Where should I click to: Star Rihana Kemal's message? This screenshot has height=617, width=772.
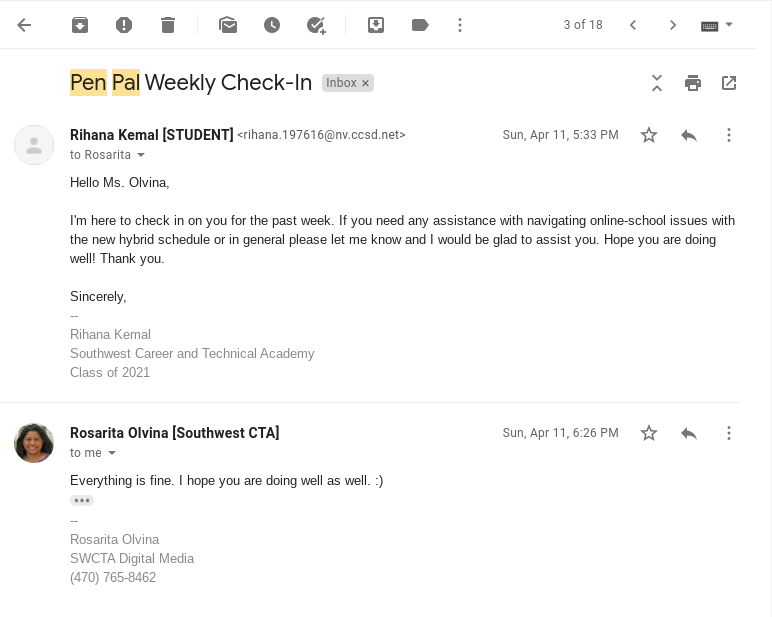(649, 135)
